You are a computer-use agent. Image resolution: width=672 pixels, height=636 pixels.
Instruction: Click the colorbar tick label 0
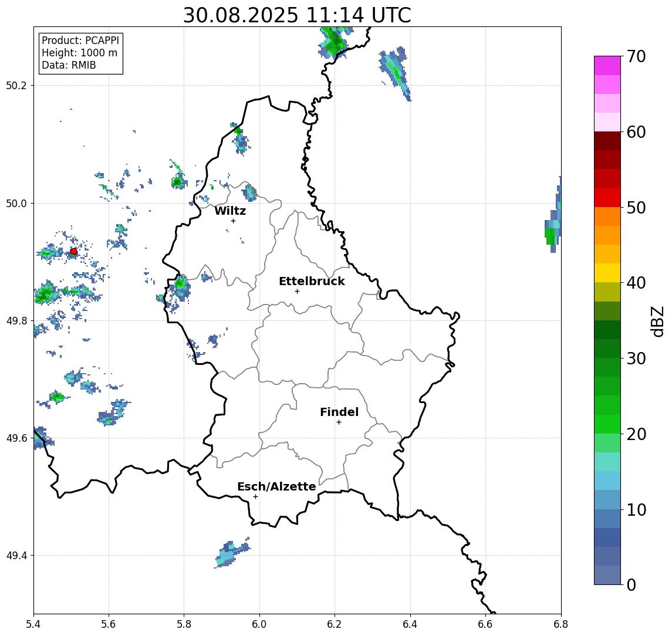632,584
